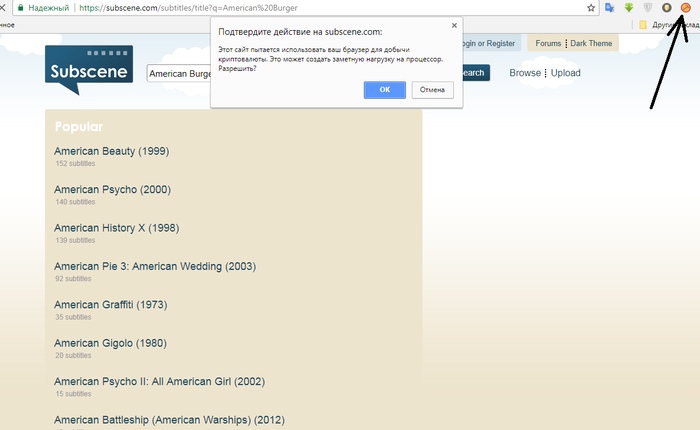Open the other bookmarks folder
The width and height of the screenshot is (700, 430).
pyautogui.click(x=668, y=25)
